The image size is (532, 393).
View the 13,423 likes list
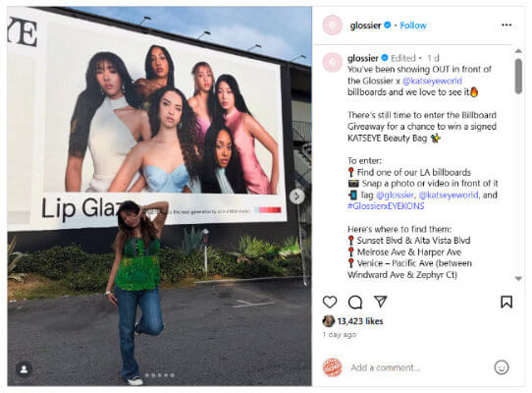(359, 321)
